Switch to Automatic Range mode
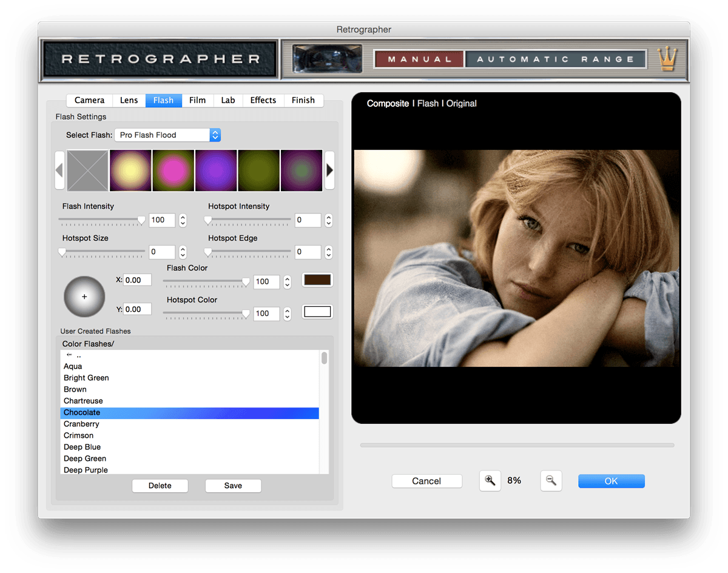Viewport: 728px width, 573px height. pos(555,59)
